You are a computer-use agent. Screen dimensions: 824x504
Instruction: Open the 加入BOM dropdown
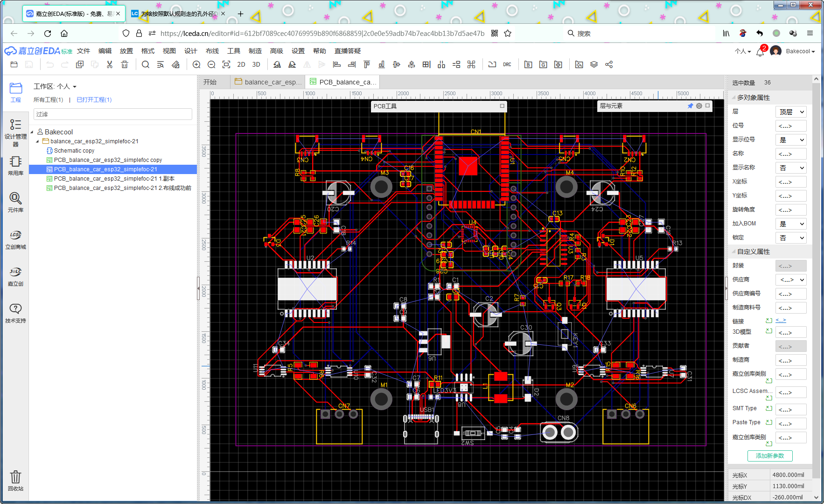(791, 224)
